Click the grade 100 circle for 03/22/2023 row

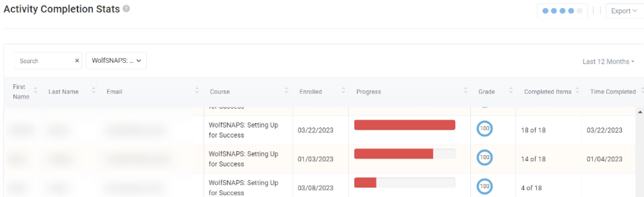click(x=485, y=129)
